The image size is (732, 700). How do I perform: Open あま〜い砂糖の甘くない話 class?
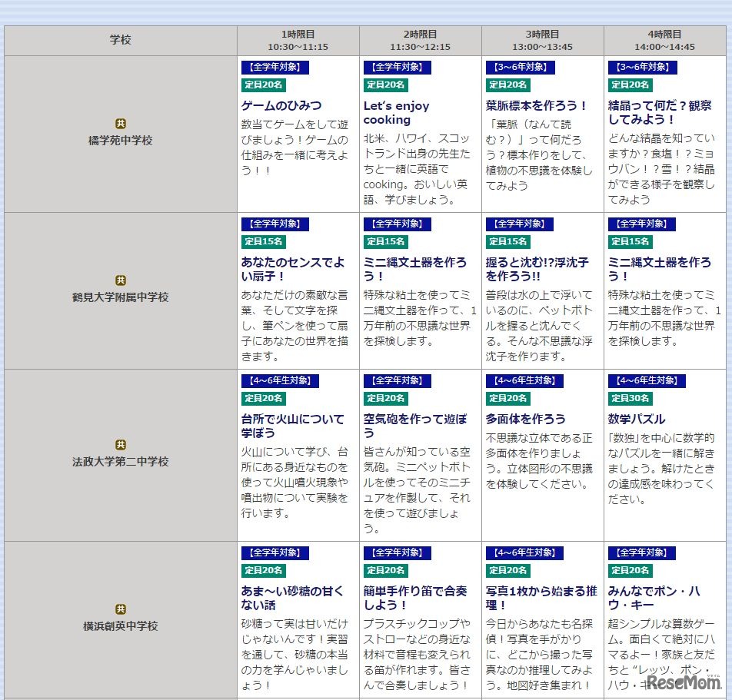(x=293, y=599)
